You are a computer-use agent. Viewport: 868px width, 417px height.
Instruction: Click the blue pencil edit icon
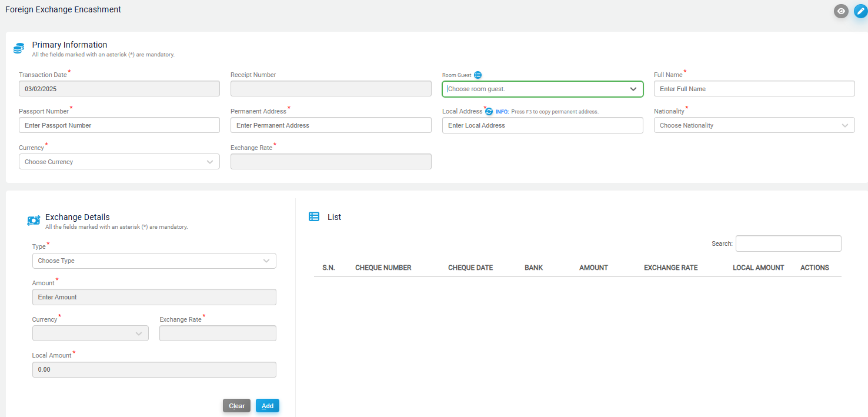(x=860, y=11)
